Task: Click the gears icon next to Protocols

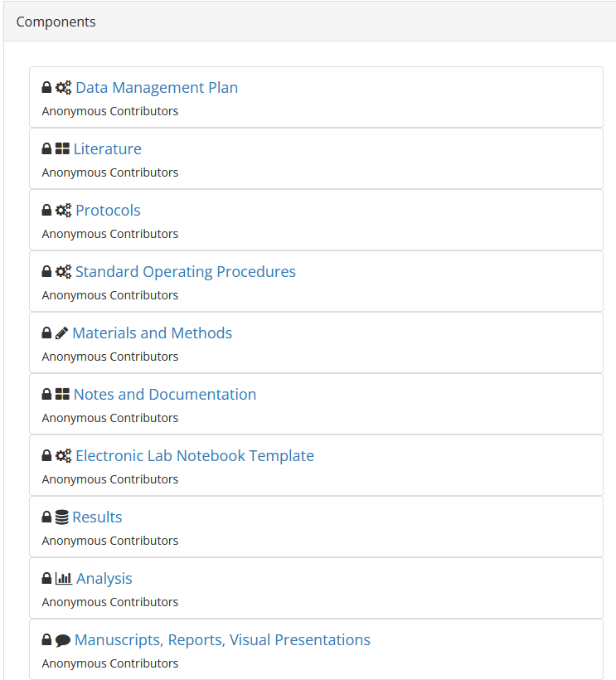Action: [x=63, y=211]
